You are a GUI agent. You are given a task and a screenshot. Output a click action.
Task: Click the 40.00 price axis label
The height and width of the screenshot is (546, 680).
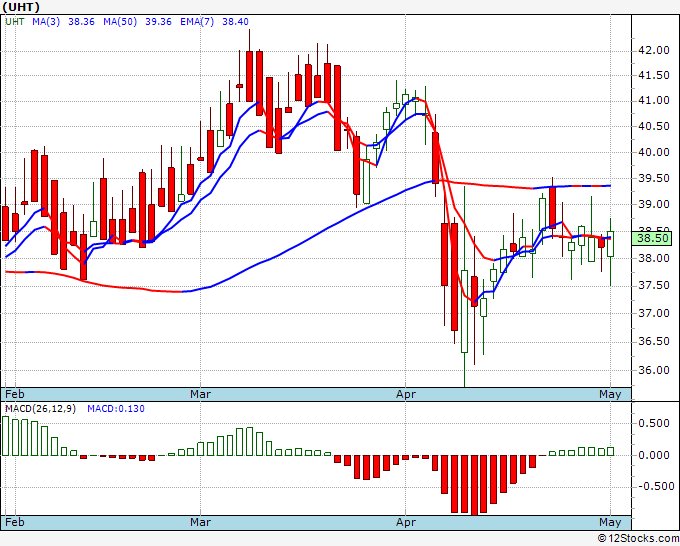654,152
